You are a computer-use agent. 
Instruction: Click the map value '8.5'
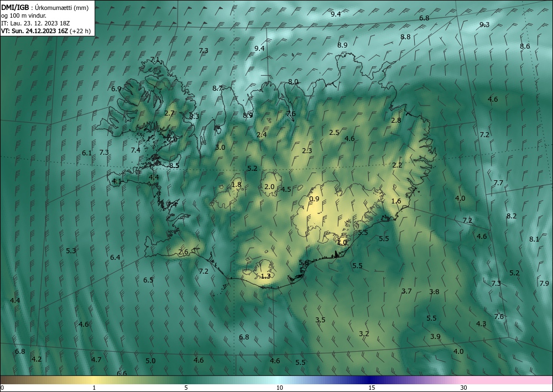[174, 165]
